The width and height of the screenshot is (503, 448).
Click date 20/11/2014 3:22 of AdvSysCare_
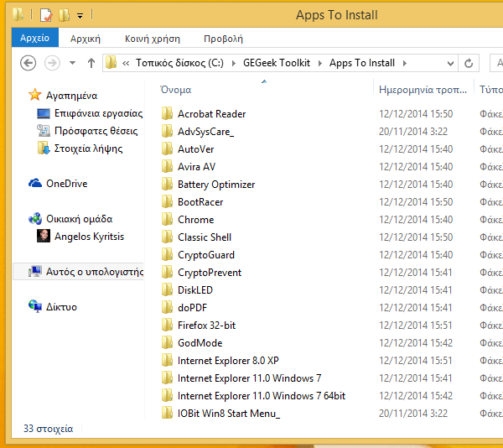(x=413, y=132)
